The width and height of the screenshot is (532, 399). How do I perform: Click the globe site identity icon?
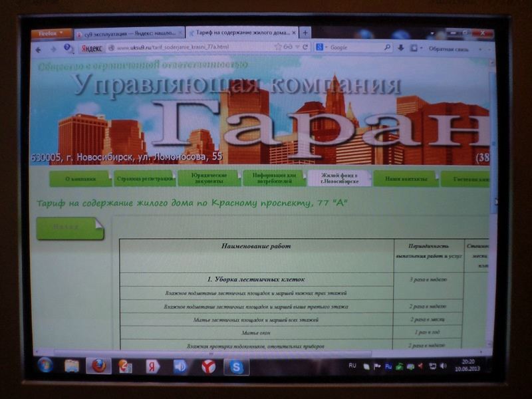(x=111, y=48)
